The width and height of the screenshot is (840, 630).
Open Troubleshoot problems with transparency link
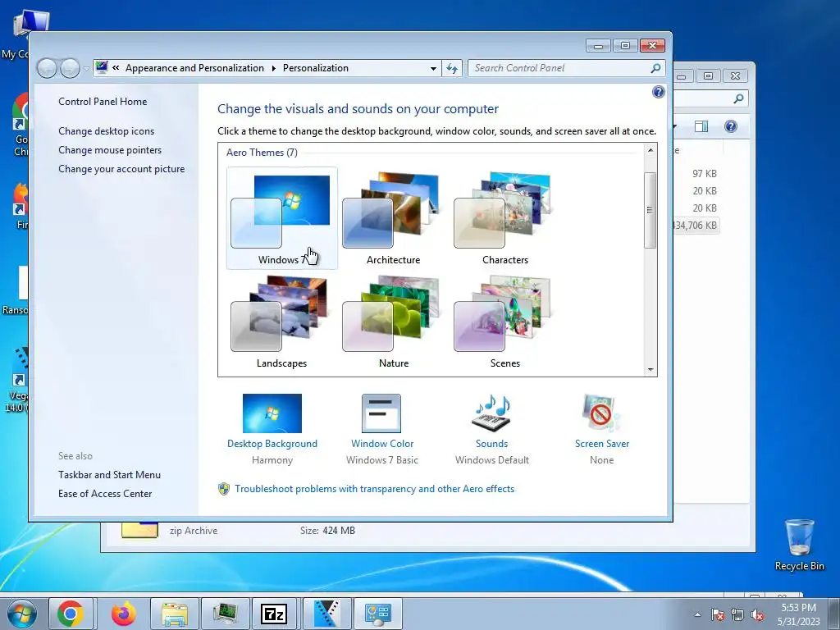[374, 489]
